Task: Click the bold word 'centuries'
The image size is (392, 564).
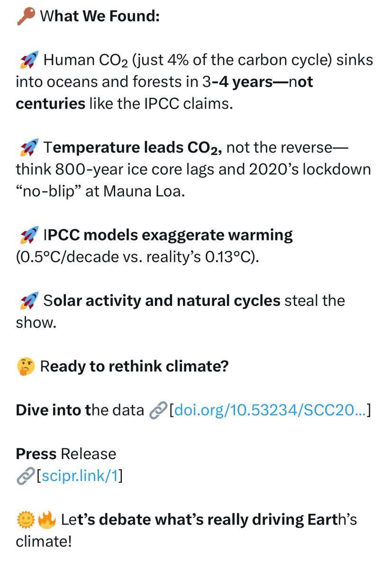Action: pyautogui.click(x=50, y=104)
